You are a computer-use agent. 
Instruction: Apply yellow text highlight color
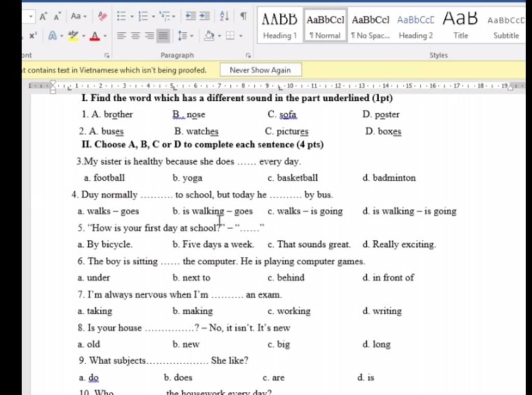(x=73, y=35)
